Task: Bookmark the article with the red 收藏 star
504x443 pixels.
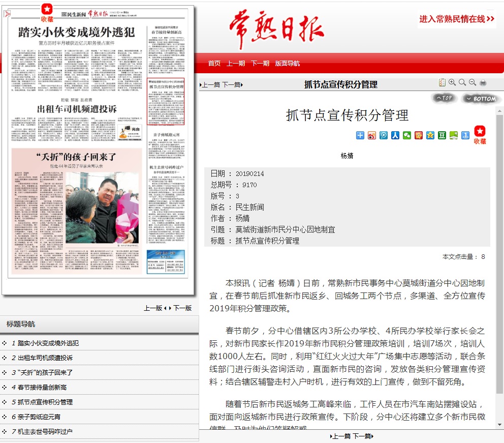Action: point(480,135)
